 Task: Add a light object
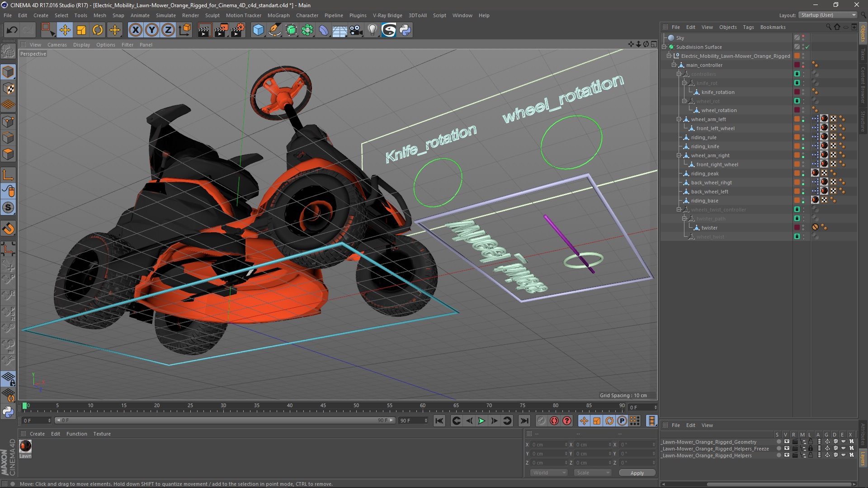[x=372, y=30]
